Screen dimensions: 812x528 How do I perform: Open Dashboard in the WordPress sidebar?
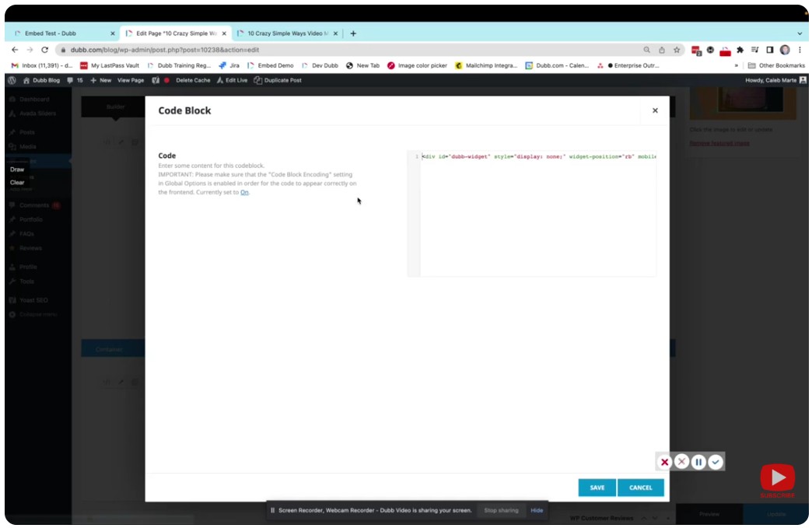[34, 99]
